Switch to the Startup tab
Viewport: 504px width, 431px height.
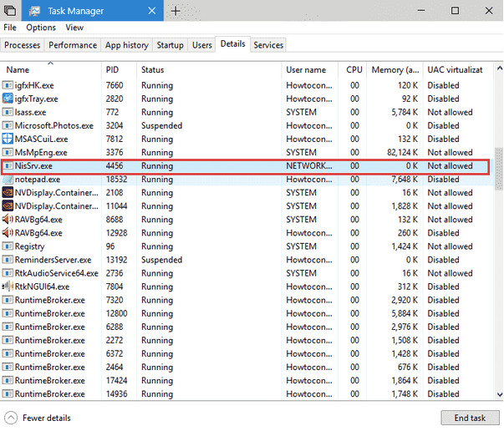tap(170, 45)
